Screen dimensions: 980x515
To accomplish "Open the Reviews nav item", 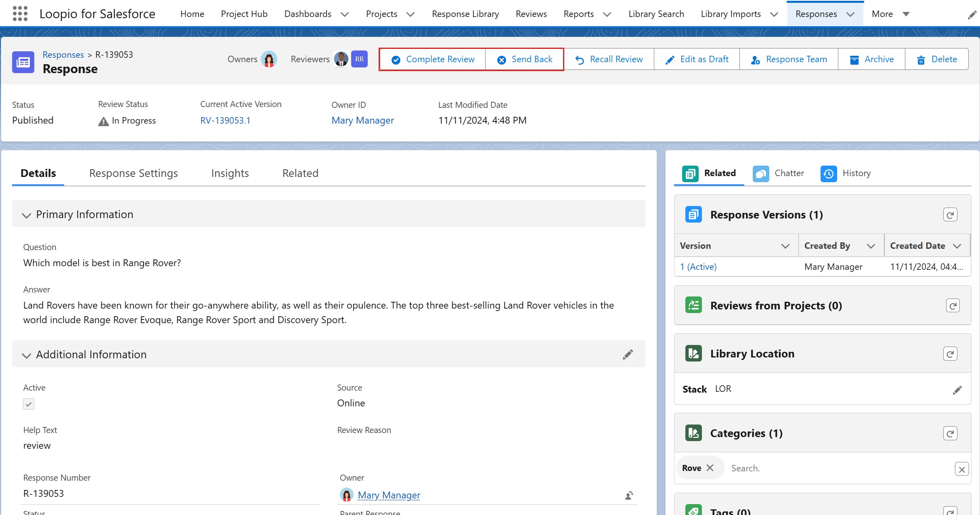I will tap(531, 14).
